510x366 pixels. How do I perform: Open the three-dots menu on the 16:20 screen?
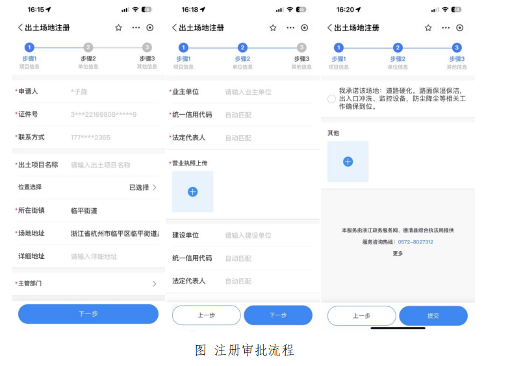[446, 28]
